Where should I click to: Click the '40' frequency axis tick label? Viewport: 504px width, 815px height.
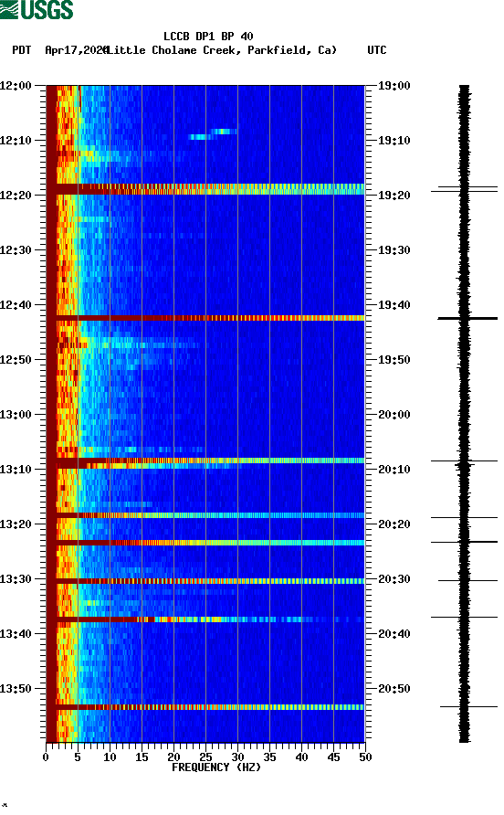(x=302, y=757)
